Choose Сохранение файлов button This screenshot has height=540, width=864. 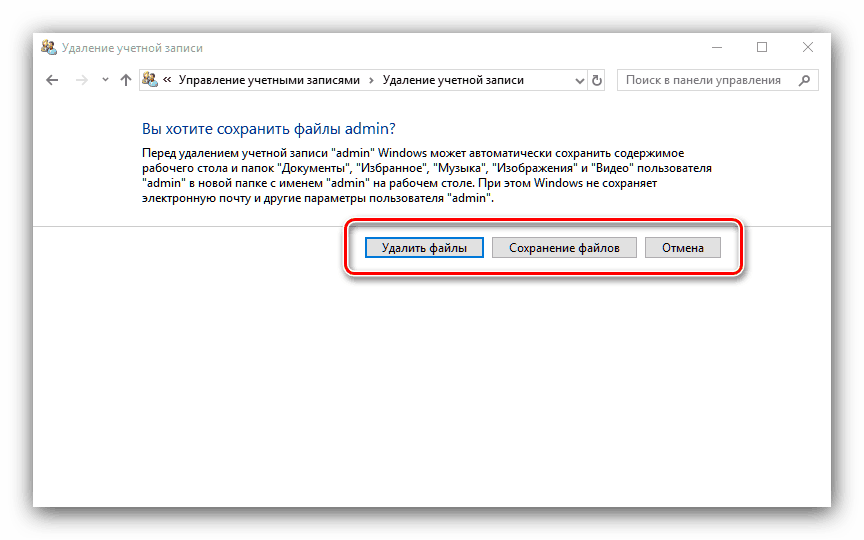point(564,248)
